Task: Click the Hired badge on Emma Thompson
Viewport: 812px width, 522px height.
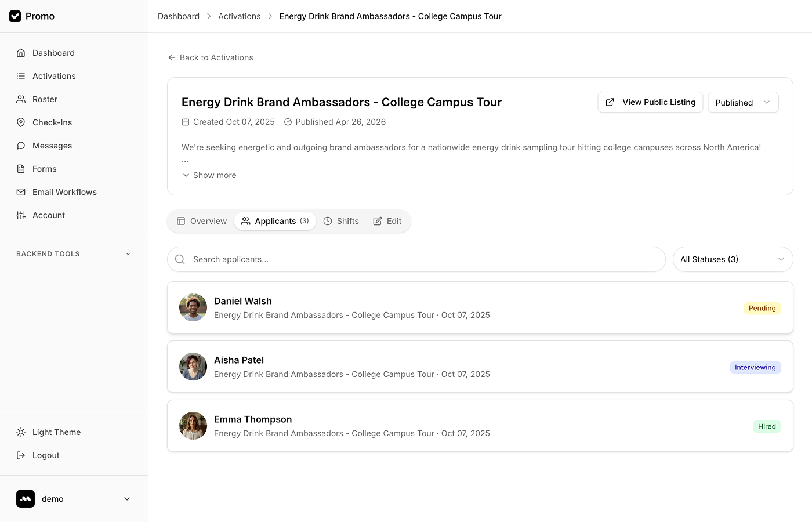Action: click(x=767, y=426)
